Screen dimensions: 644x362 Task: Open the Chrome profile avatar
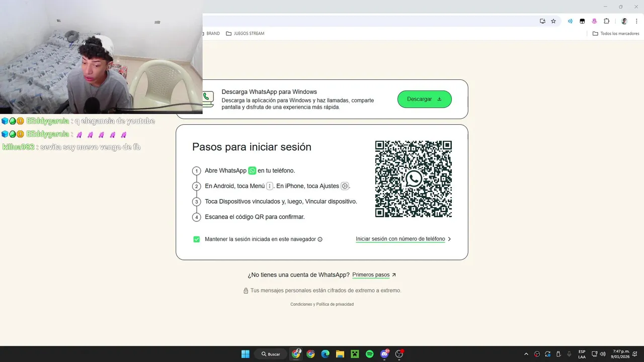tap(624, 21)
